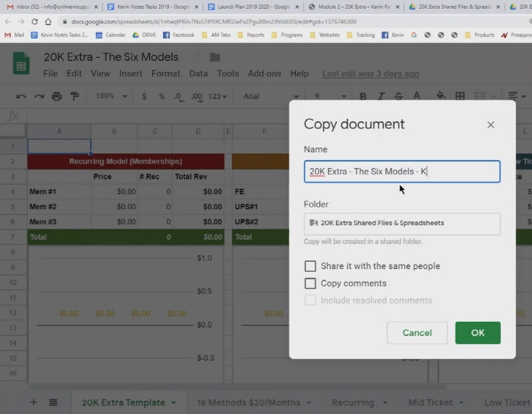Open the DRIVE bookmark
The width and height of the screenshot is (532, 414).
point(144,35)
